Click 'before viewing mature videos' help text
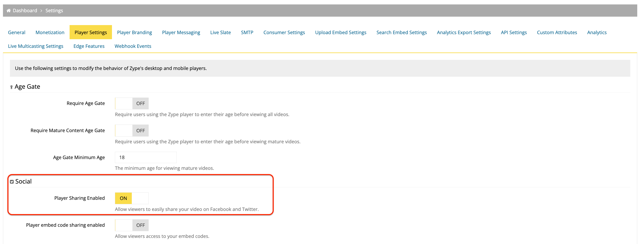 tap(207, 142)
